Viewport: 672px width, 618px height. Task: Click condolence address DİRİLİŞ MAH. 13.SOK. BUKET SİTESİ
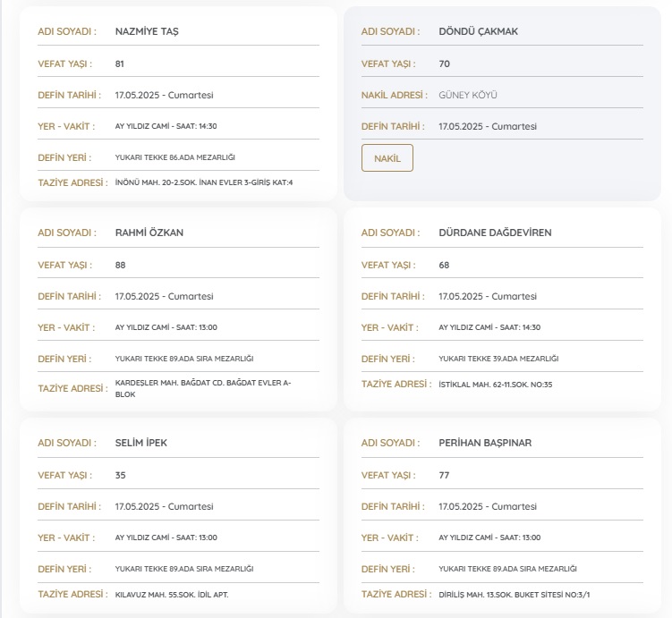pos(515,595)
